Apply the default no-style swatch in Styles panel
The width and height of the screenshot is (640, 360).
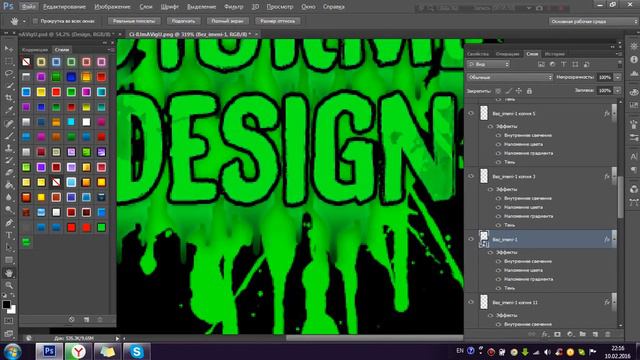click(x=26, y=62)
